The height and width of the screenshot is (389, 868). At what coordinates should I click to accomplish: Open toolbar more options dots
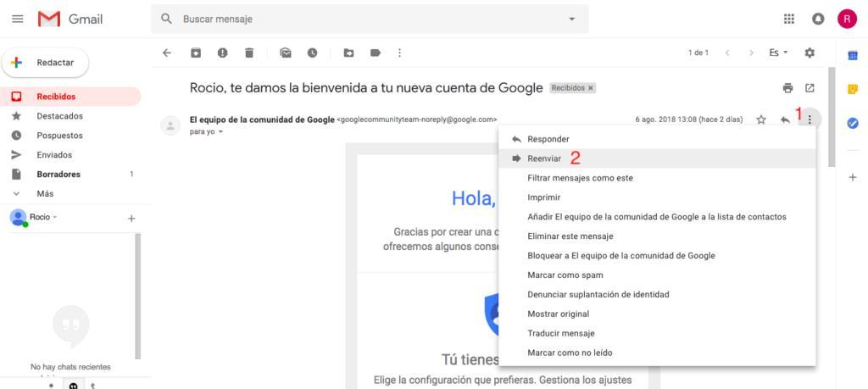click(x=400, y=53)
